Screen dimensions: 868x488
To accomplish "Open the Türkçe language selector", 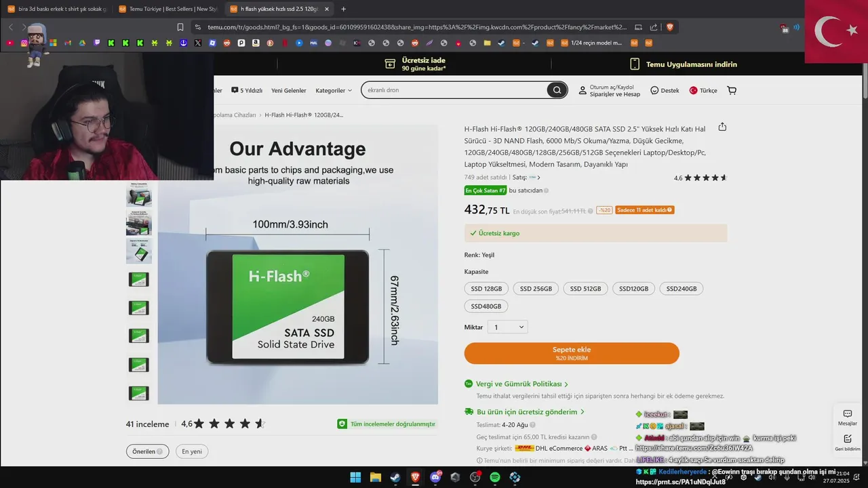I will tap(703, 90).
